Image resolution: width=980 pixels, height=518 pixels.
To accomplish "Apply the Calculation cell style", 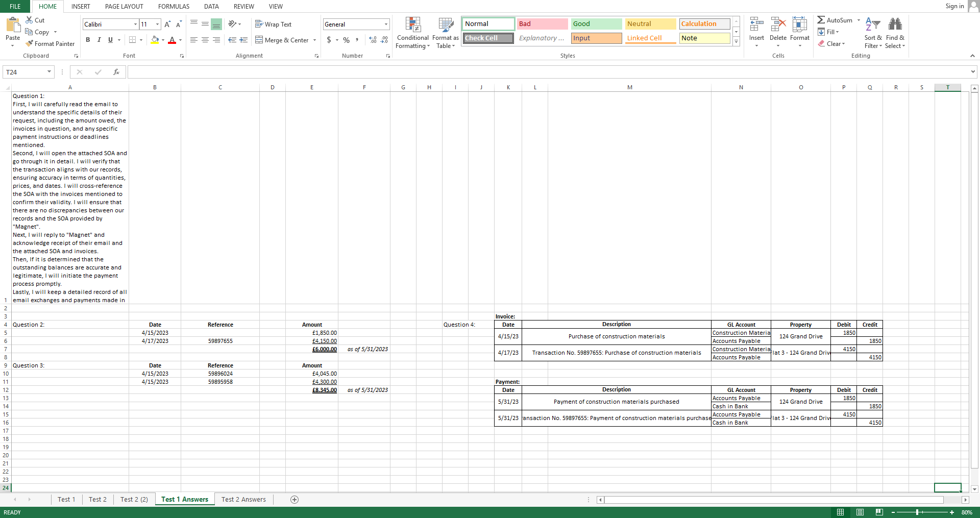I will click(704, 24).
